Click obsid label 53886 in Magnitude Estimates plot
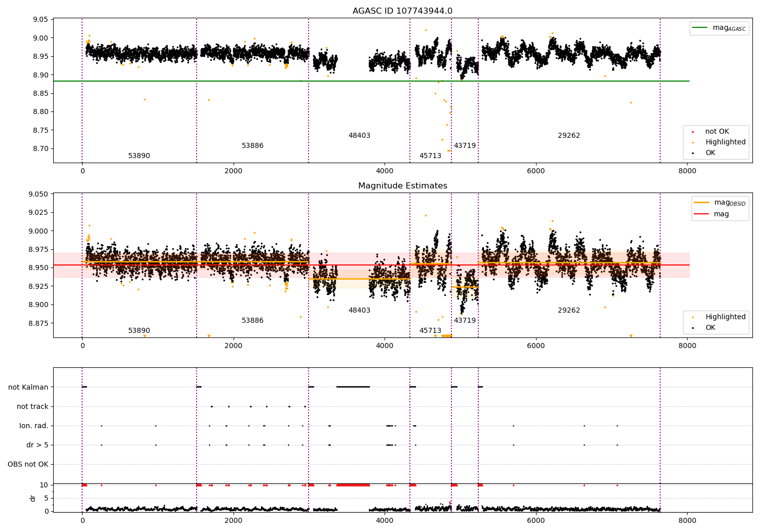760x532 pixels. (252, 321)
